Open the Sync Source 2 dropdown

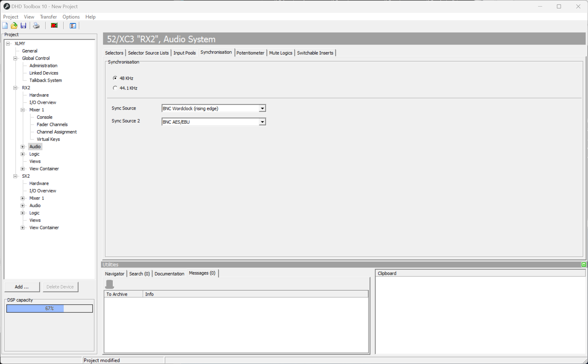click(262, 122)
